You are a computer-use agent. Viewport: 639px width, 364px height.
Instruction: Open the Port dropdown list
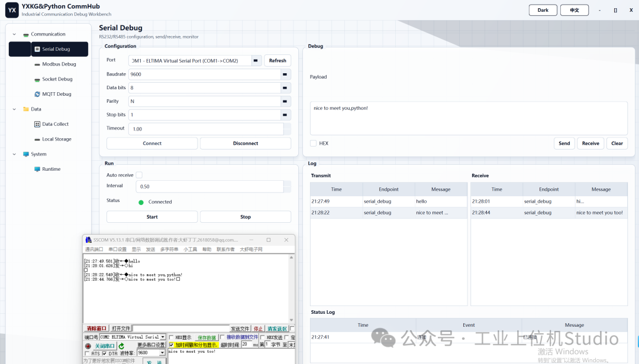tap(256, 61)
